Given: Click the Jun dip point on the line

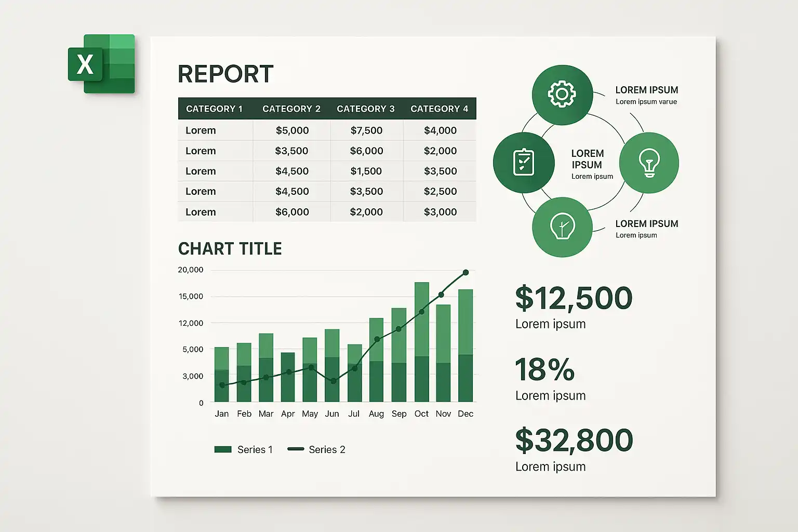Looking at the screenshot, I should pyautogui.click(x=334, y=381).
